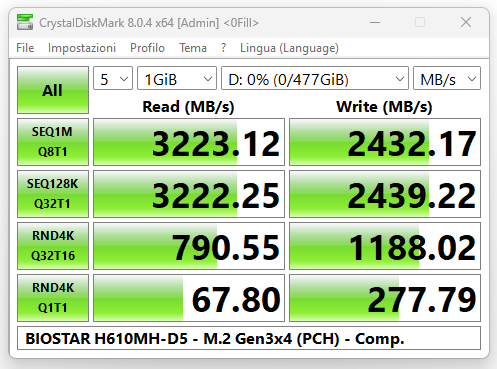Open the Tema menu
The image size is (497, 369).
(193, 48)
